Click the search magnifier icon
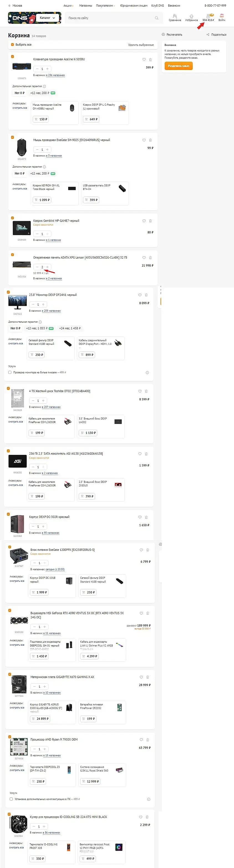This screenshot has height=868, width=234. 156,18
